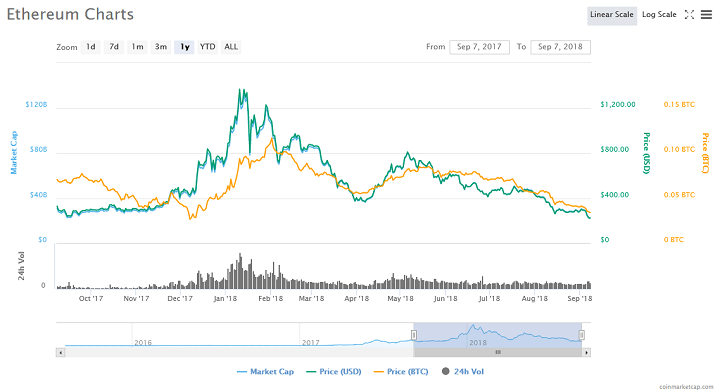Toggle 24h Vol series in legend
Image resolution: width=720 pixels, height=392 pixels.
(x=463, y=371)
